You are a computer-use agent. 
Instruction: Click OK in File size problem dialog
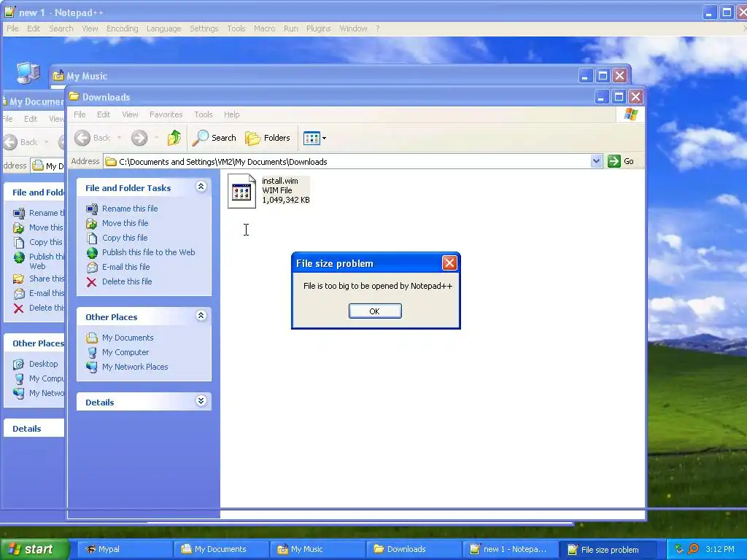point(375,311)
